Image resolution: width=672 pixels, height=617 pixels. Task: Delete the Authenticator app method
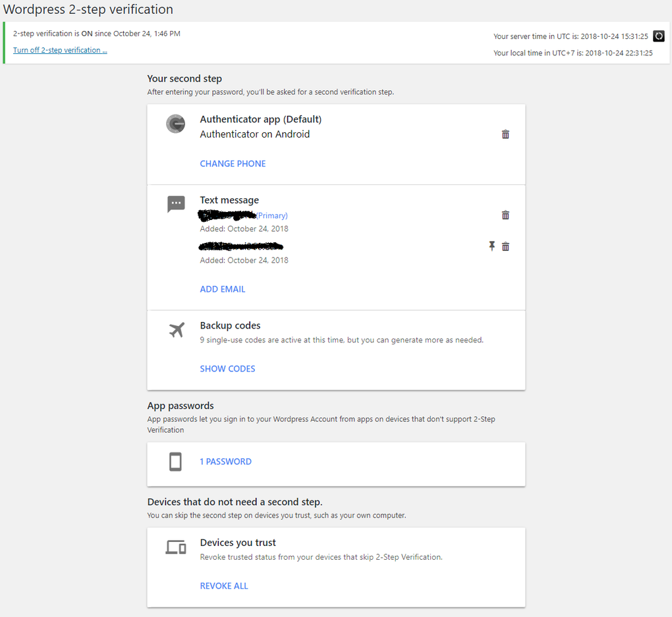tap(505, 134)
